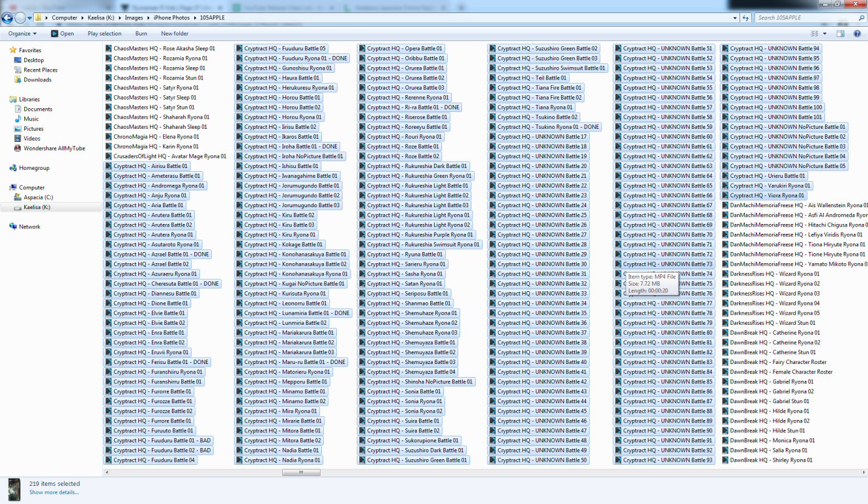Open the Help question mark icon
This screenshot has height=504, width=868.
(x=857, y=34)
